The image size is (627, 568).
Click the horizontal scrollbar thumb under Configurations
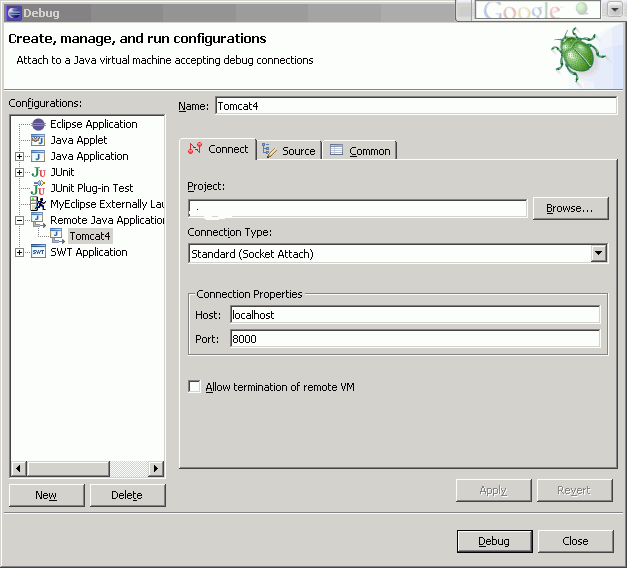68,468
